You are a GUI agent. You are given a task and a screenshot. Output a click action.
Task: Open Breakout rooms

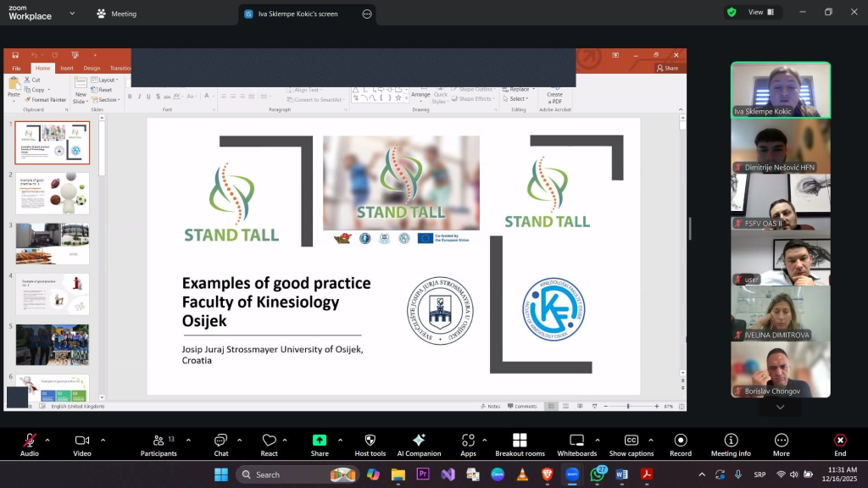(520, 445)
